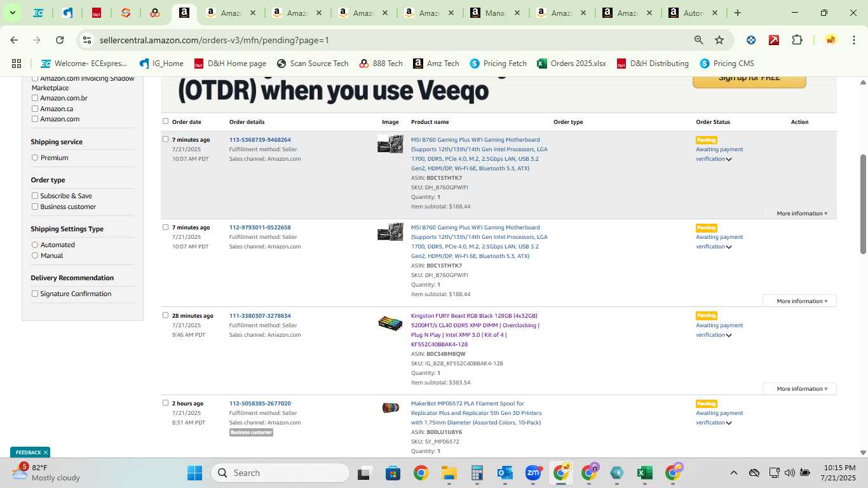Open the browser zoom magnifier icon
The width and height of the screenshot is (868, 488).
699,40
